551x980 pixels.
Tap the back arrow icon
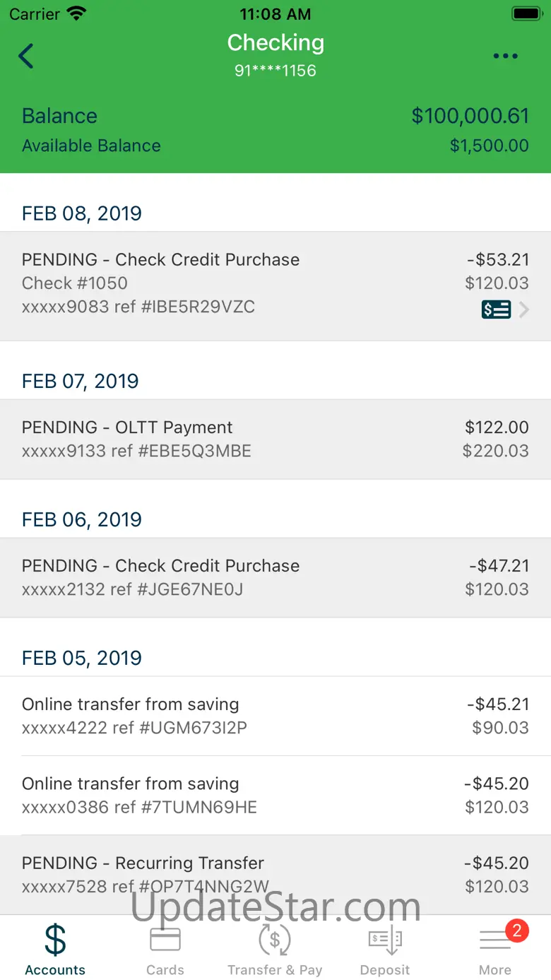click(x=26, y=56)
